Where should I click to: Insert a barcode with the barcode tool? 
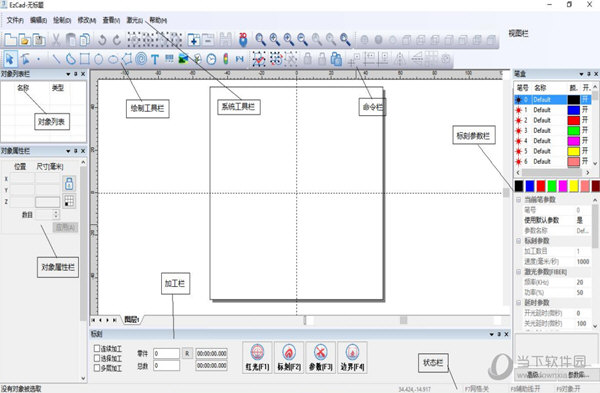pyautogui.click(x=169, y=59)
